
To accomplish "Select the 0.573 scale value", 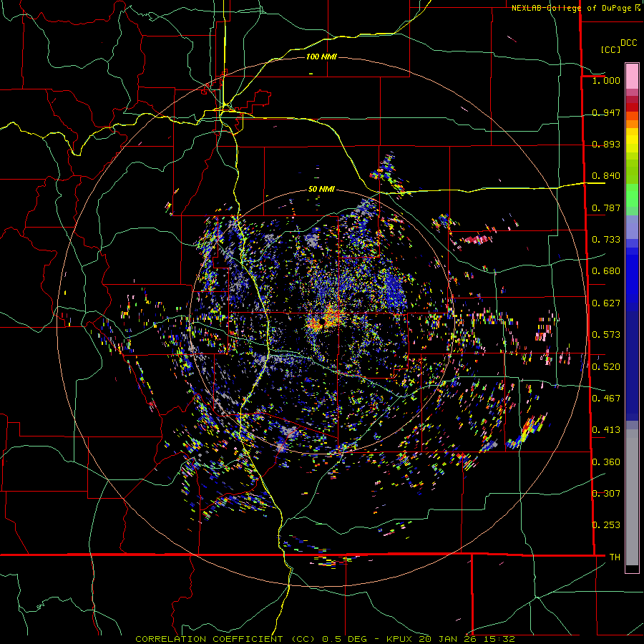I will pyautogui.click(x=606, y=335).
